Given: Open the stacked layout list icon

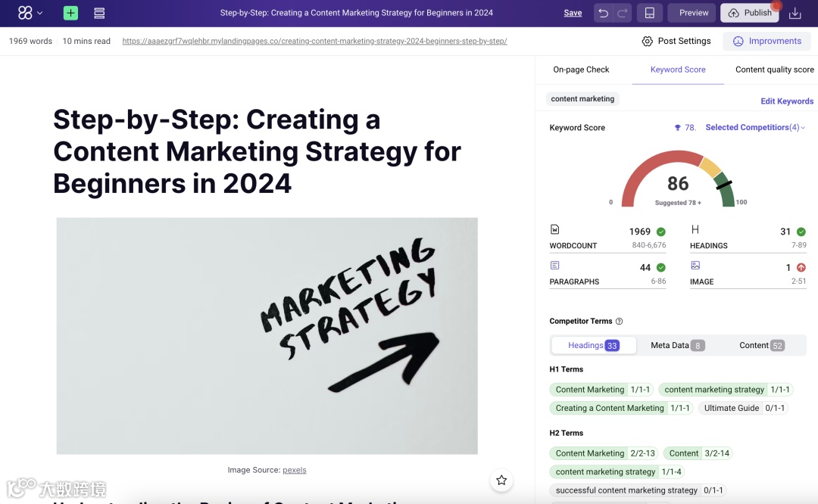Looking at the screenshot, I should pyautogui.click(x=99, y=13).
